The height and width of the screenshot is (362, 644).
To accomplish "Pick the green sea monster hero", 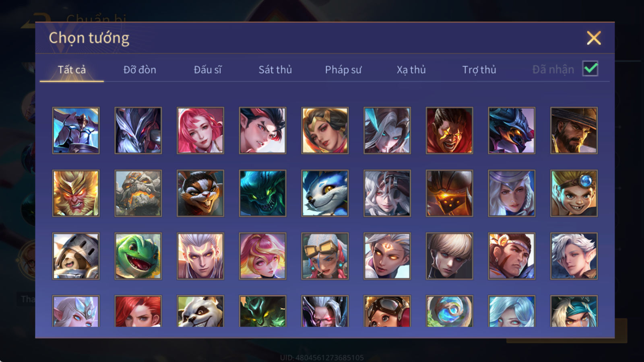I will 262,193.
